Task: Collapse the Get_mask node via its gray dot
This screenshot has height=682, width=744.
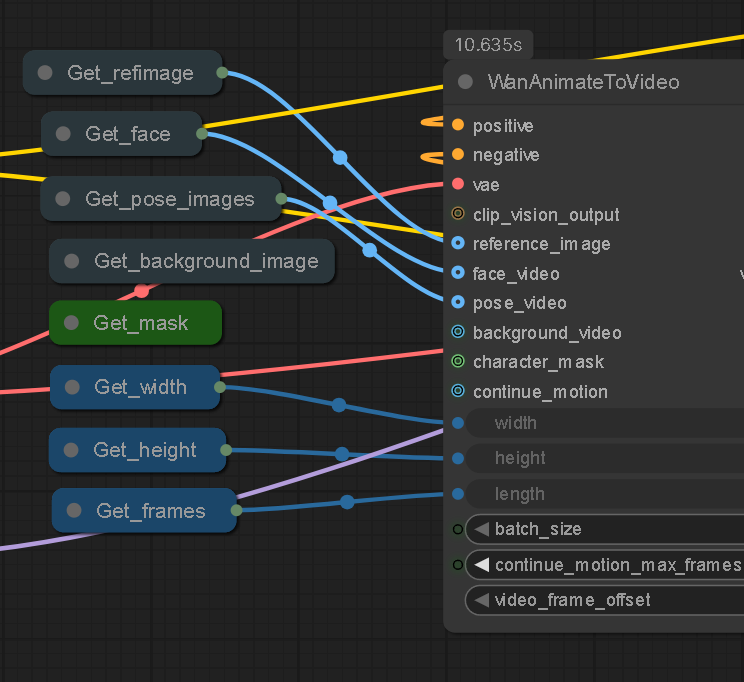Action: [71, 323]
